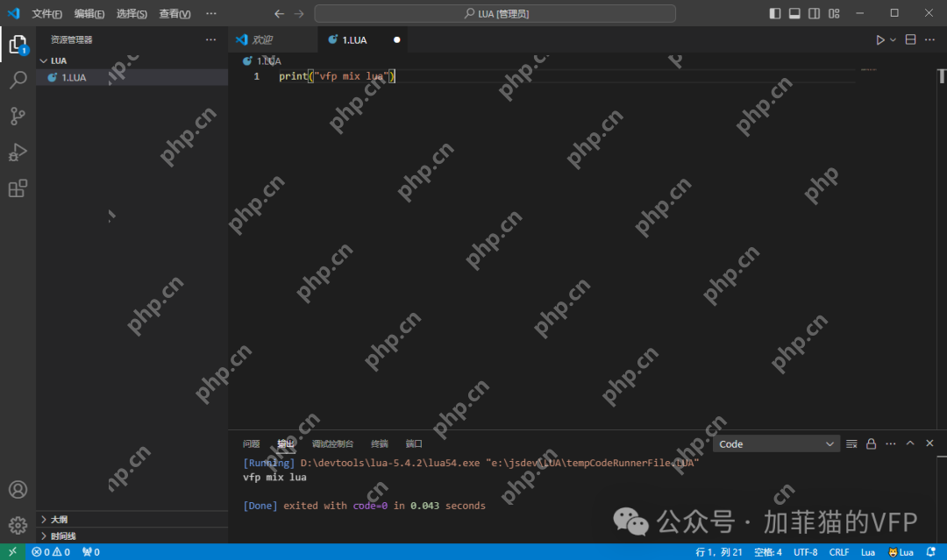Viewport: 947px width, 560px height.
Task: Click the CRLF line ending indicator
Action: pos(838,552)
